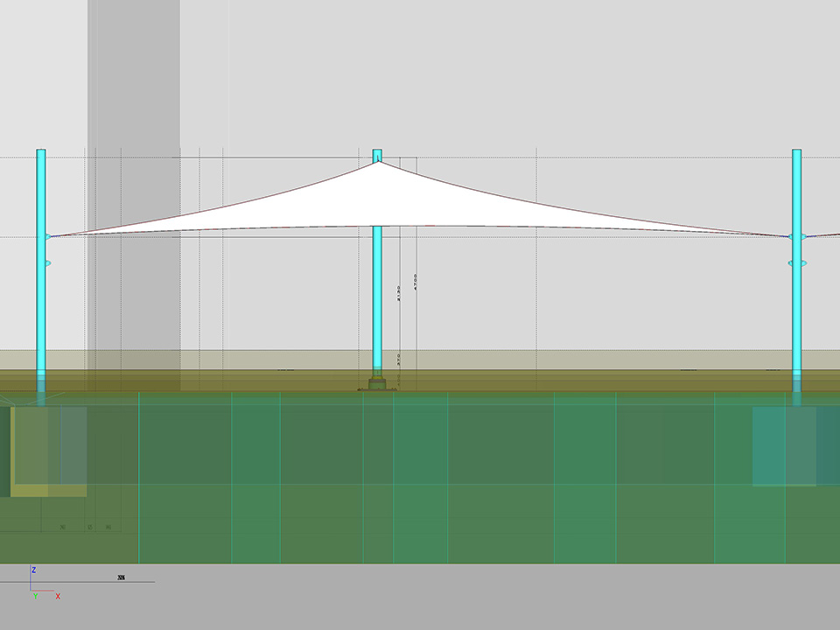Click the left cyan support pole
This screenshot has height=630, width=840.
point(41,306)
